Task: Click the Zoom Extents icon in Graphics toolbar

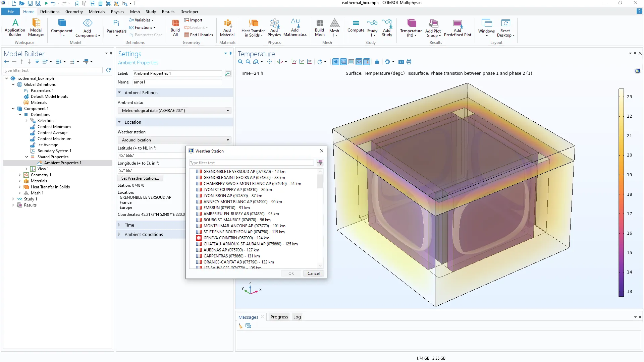Action: pyautogui.click(x=269, y=62)
